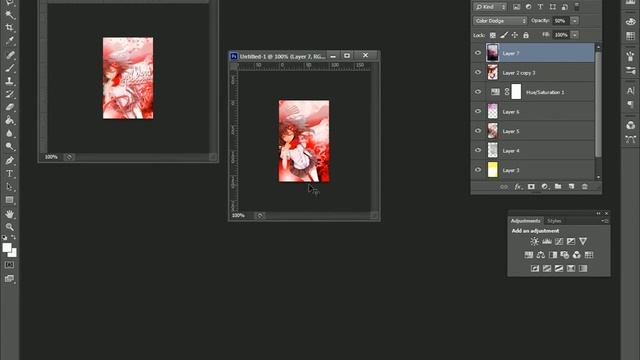Image resolution: width=640 pixels, height=360 pixels.
Task: Toggle lock all padlock
Action: [526, 35]
